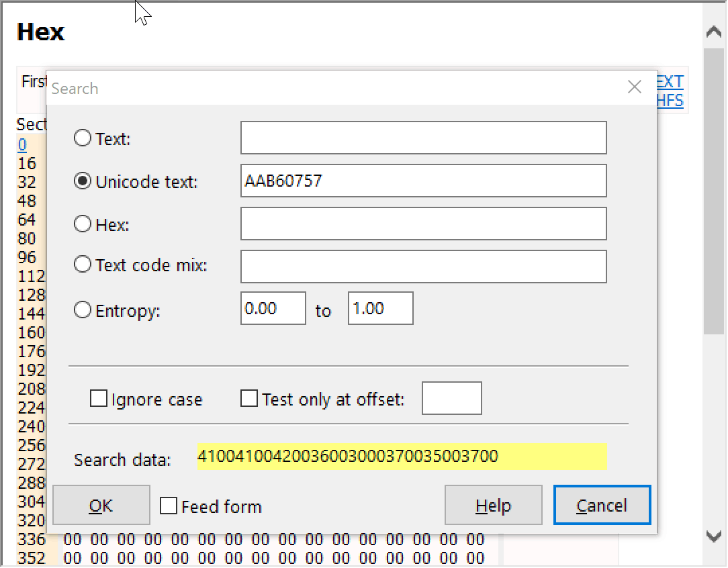Click the empty Text search field
This screenshot has height=568, width=728.
[x=423, y=138]
